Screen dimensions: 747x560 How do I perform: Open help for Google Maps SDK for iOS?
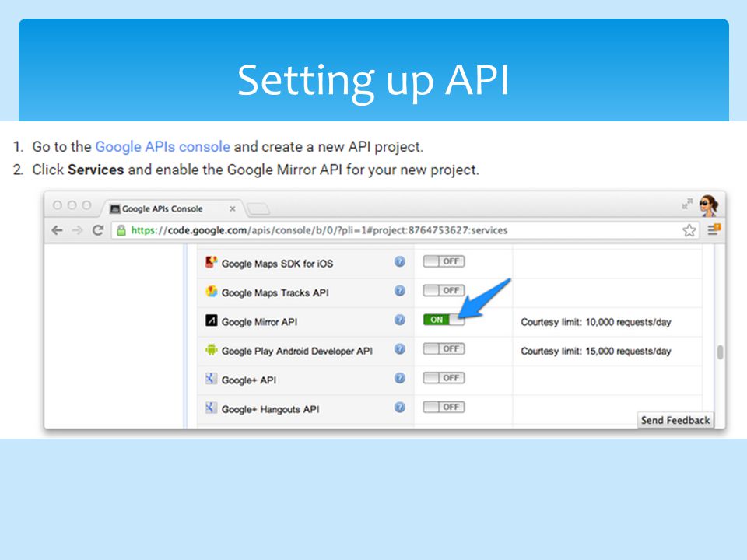400,261
